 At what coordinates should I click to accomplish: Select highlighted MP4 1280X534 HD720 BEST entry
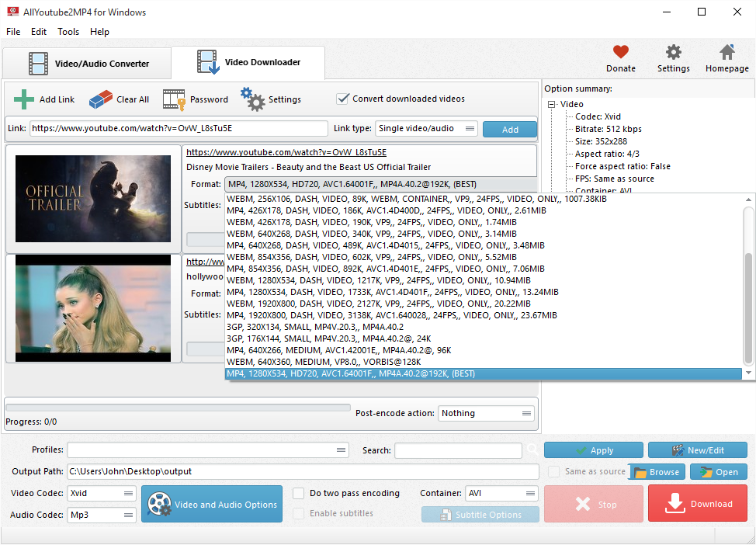pyautogui.click(x=484, y=373)
